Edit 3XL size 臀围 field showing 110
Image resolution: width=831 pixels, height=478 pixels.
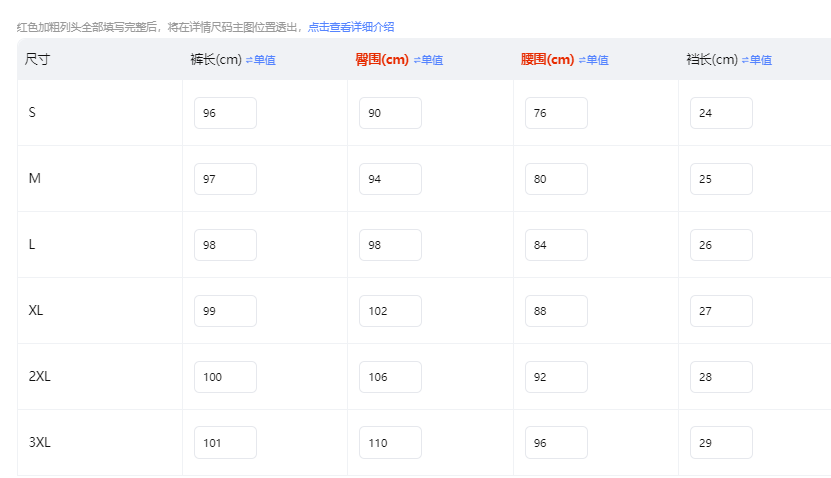(391, 442)
